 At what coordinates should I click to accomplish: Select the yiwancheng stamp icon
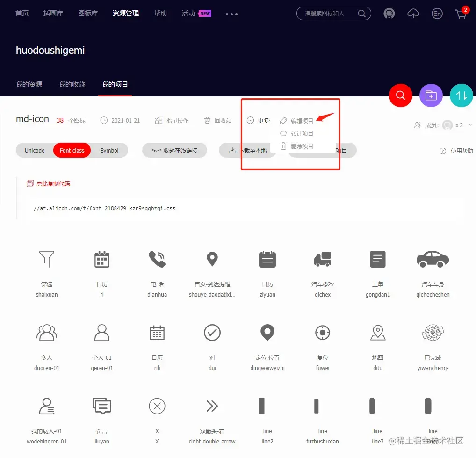pyautogui.click(x=433, y=333)
